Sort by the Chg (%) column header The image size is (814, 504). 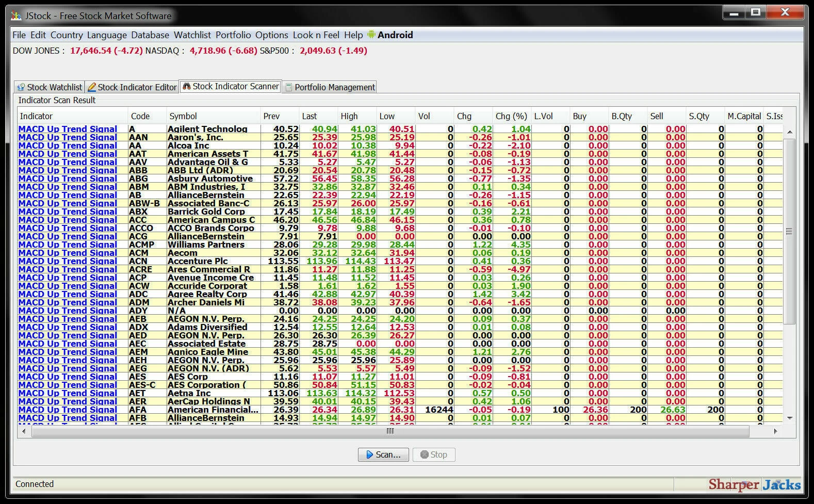512,116
